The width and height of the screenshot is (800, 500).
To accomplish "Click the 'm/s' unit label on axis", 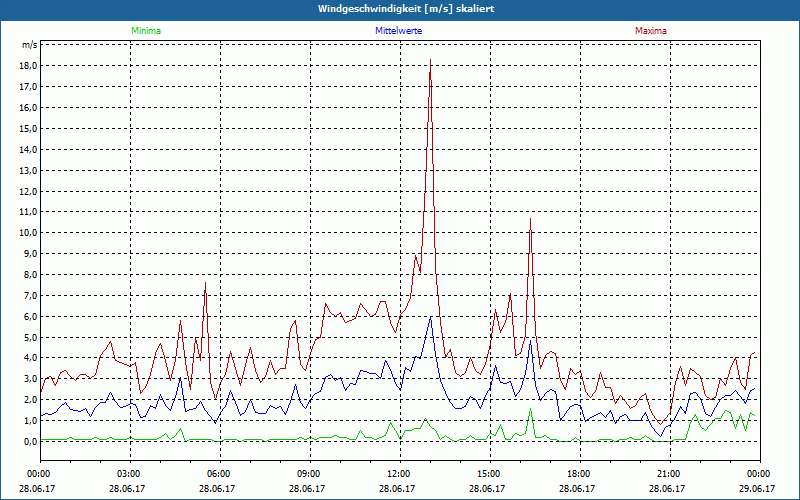I will point(29,45).
